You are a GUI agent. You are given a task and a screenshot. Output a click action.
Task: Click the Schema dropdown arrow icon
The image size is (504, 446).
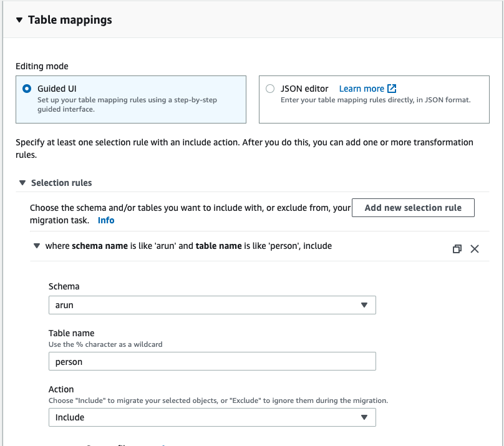[364, 305]
